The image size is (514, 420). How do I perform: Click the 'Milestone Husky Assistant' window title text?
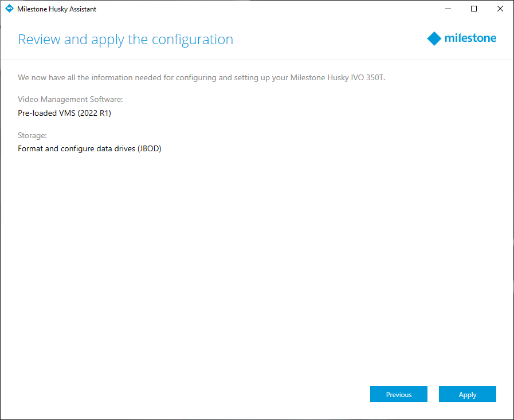tap(57, 9)
